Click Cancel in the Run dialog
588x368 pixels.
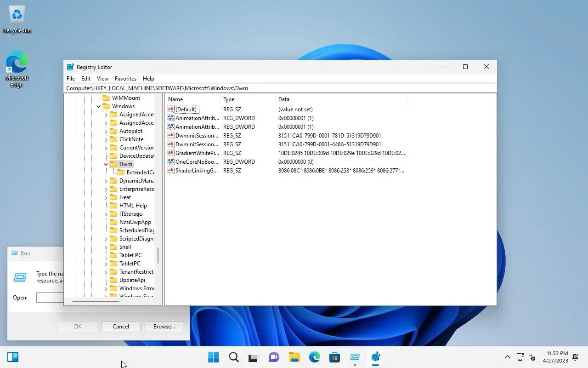pyautogui.click(x=121, y=327)
